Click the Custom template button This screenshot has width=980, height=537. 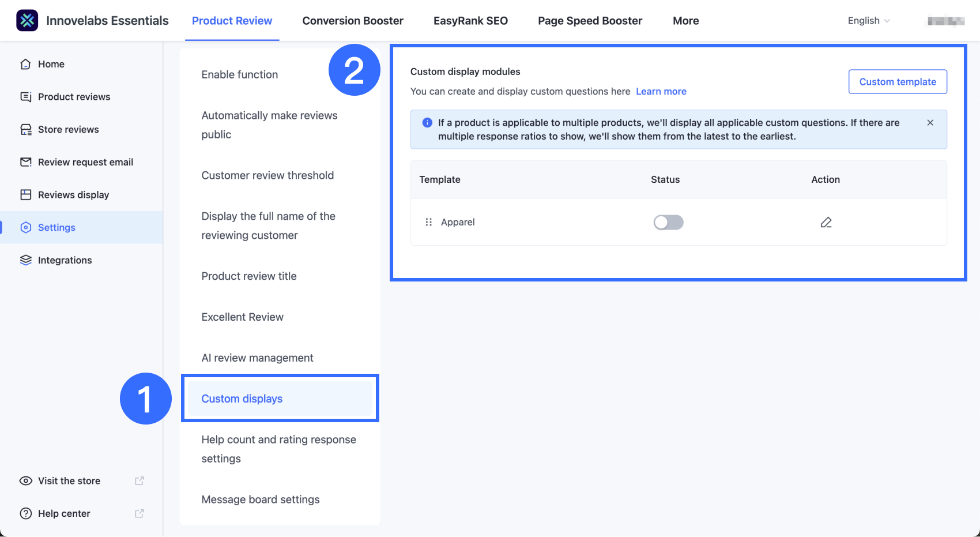click(x=898, y=82)
